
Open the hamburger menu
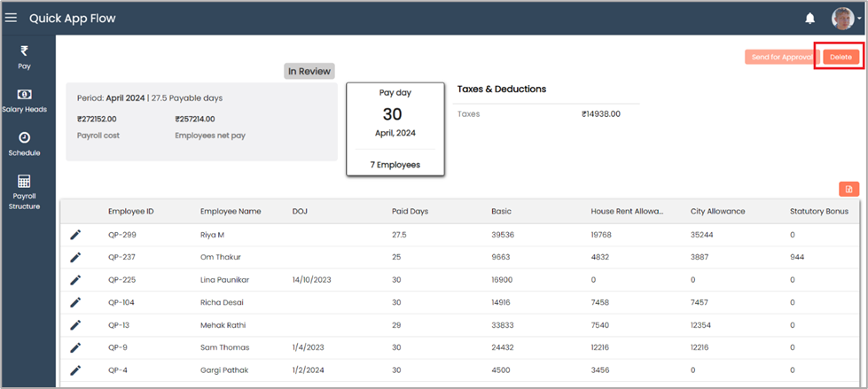pos(12,18)
